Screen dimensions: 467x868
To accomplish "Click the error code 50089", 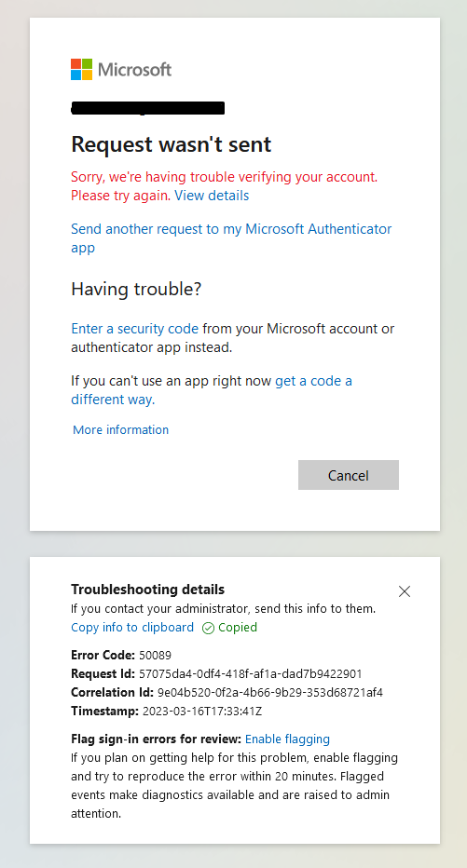I will coord(155,656).
